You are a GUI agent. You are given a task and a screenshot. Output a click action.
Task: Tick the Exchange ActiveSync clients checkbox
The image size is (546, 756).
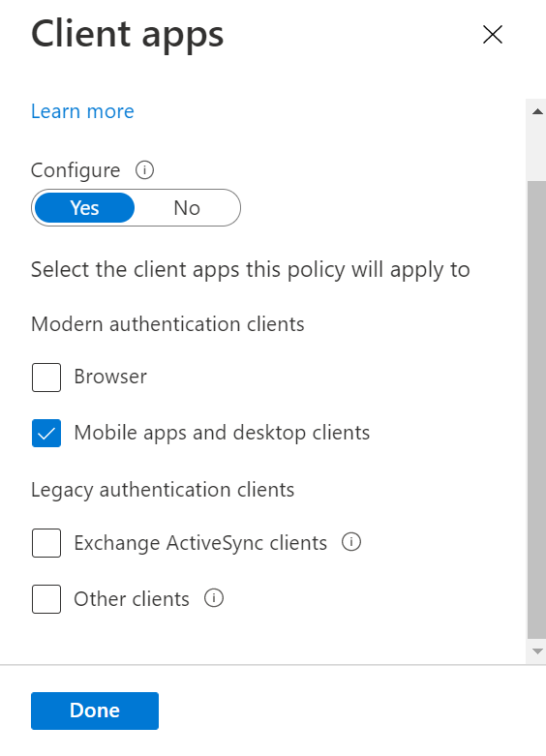coord(46,543)
